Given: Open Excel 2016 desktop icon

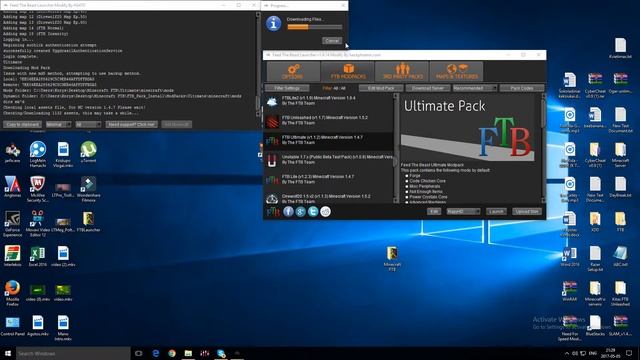Looking at the screenshot, I should click(38, 256).
